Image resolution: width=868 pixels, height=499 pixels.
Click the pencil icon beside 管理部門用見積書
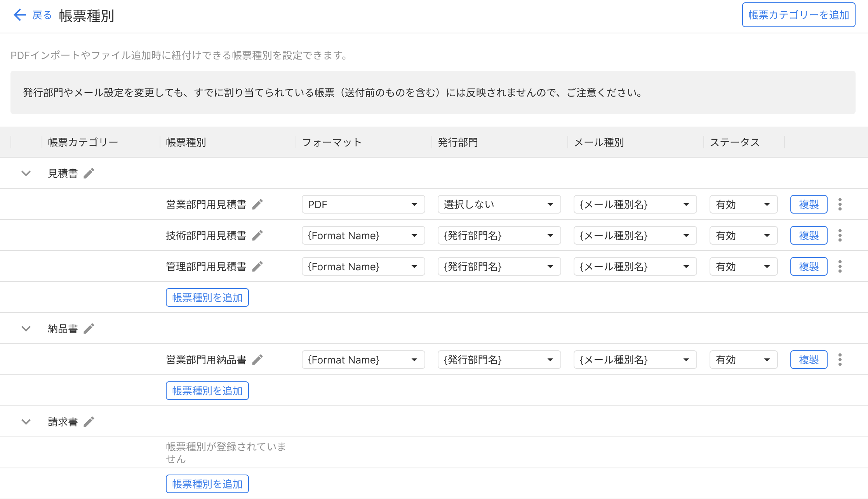[257, 266]
